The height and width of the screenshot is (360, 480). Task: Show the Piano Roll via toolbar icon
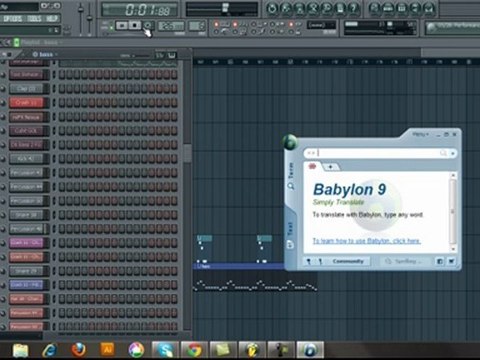[402, 8]
